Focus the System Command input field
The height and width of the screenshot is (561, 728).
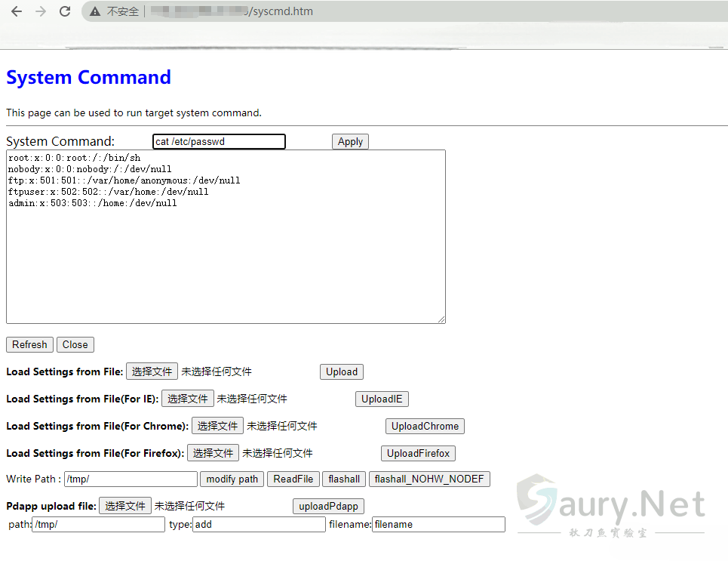pos(219,141)
